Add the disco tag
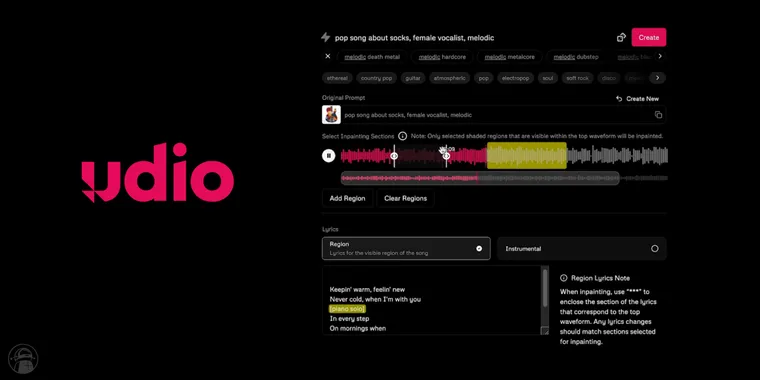Screen dimensions: 760x380 tap(609, 78)
